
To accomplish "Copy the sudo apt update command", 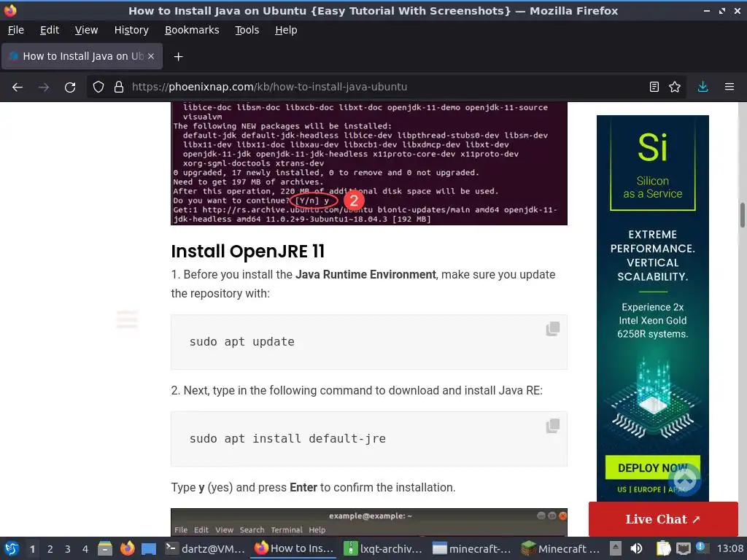I will click(x=553, y=329).
